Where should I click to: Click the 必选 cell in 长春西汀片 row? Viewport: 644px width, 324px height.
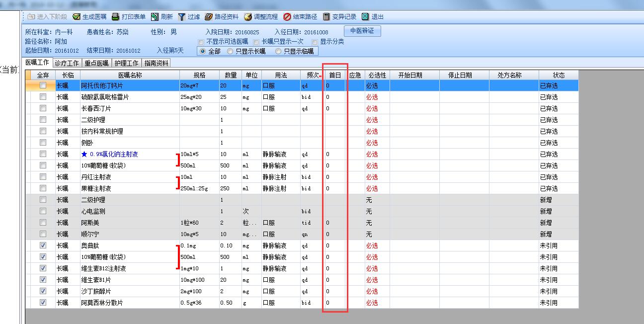(377, 108)
